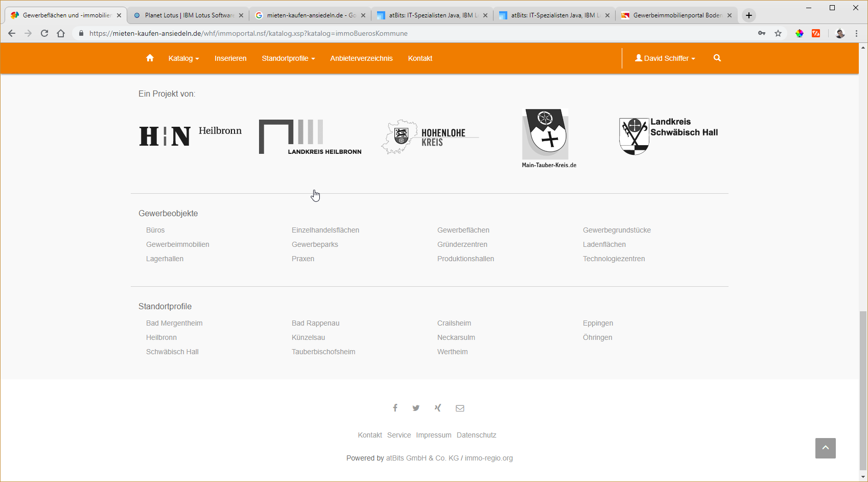This screenshot has height=482, width=868.
Task: Click the Main-Tauber-Kreis.de crest logo
Action: pyautogui.click(x=549, y=138)
